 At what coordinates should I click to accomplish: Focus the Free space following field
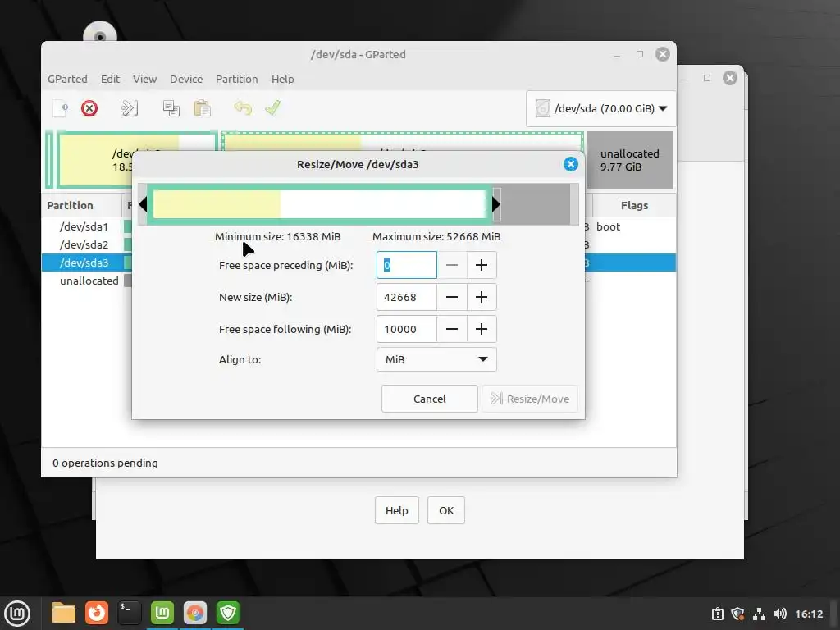(x=407, y=329)
